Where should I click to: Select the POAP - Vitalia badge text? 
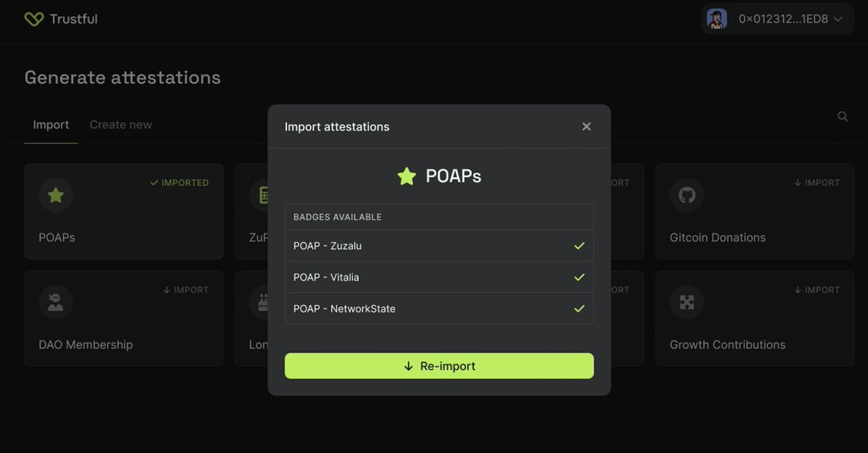tap(326, 277)
